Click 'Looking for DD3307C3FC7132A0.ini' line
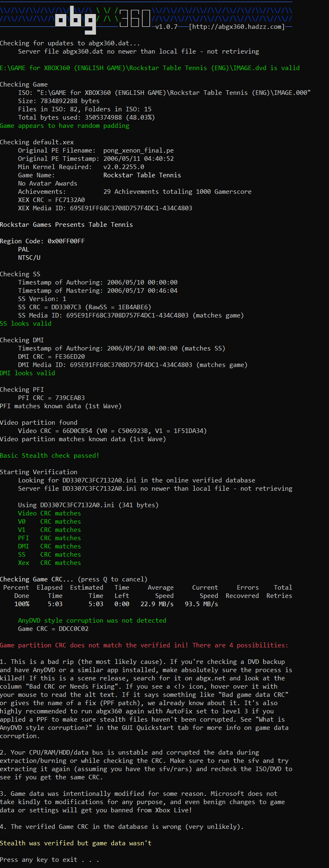The height and width of the screenshot is (868, 329). pyautogui.click(x=137, y=480)
